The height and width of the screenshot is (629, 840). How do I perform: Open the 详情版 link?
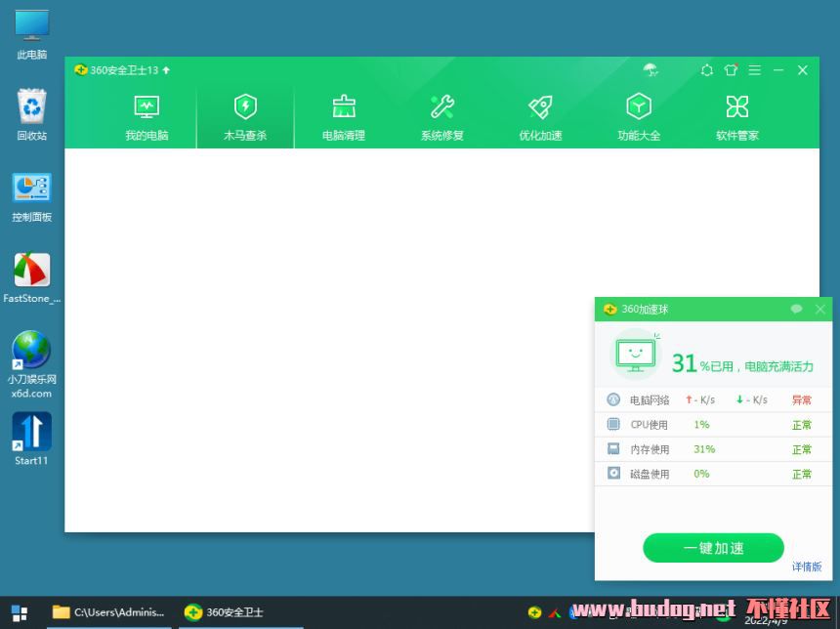[807, 566]
